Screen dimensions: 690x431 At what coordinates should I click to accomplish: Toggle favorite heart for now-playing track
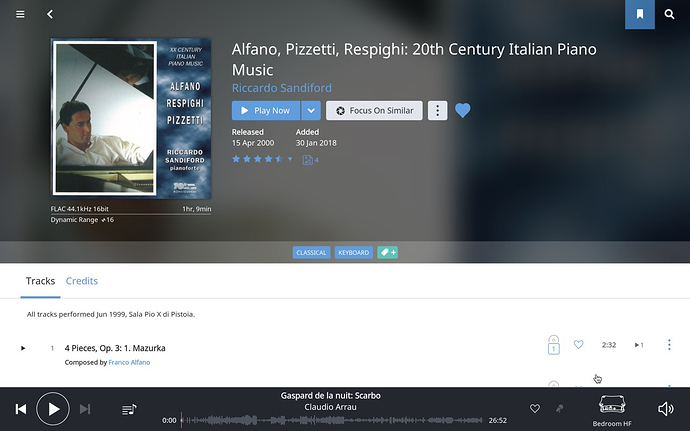[x=535, y=409]
